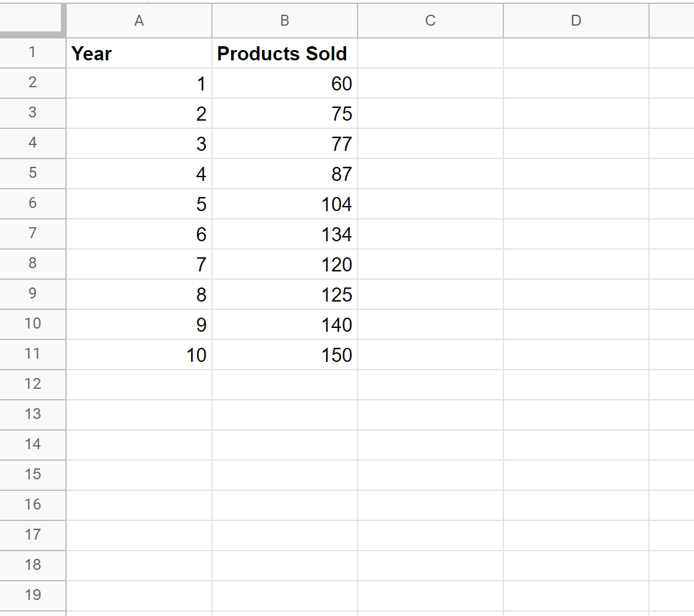Select column C header
694x616 pixels.
[430, 21]
